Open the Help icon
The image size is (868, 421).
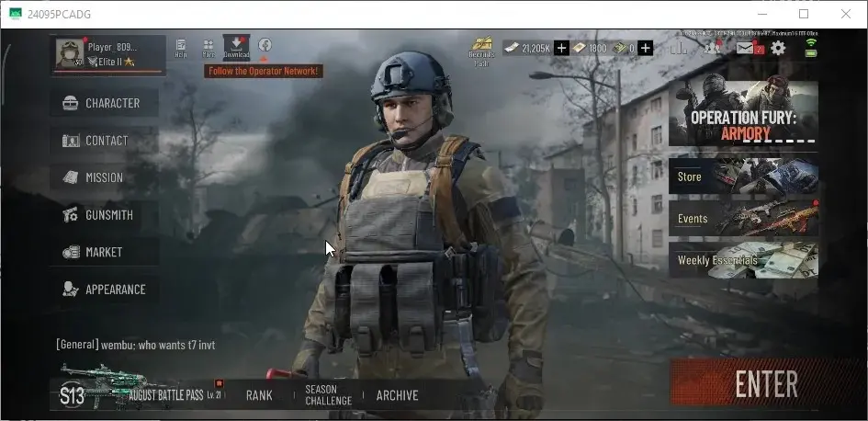tap(180, 48)
